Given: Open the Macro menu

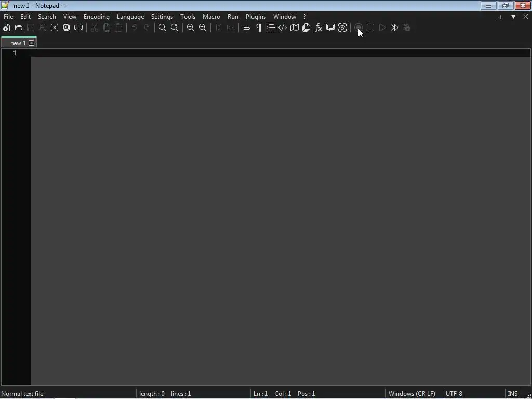Looking at the screenshot, I should 211,17.
